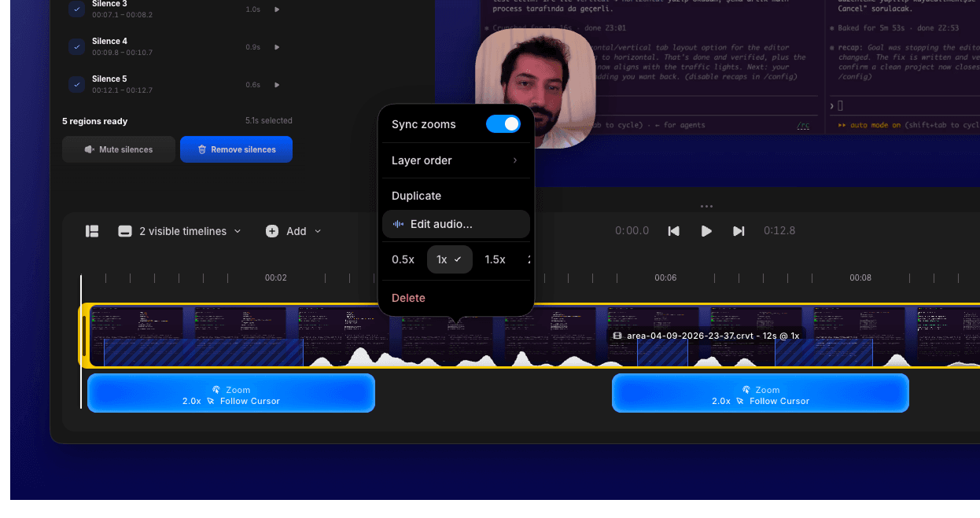This screenshot has height=518, width=980.
Task: Open the Add dropdown menu
Action: click(294, 231)
